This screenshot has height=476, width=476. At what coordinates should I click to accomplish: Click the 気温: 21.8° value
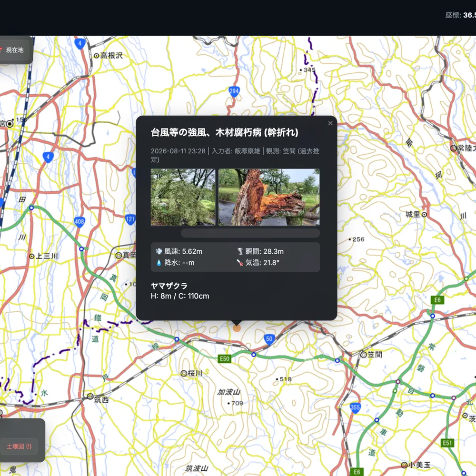coord(262,263)
